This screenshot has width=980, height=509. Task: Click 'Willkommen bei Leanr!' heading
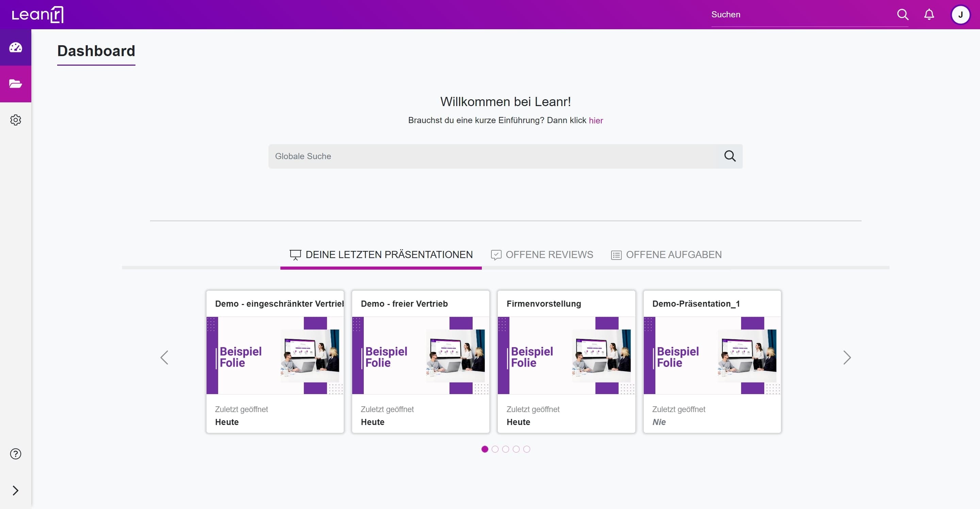pos(506,102)
